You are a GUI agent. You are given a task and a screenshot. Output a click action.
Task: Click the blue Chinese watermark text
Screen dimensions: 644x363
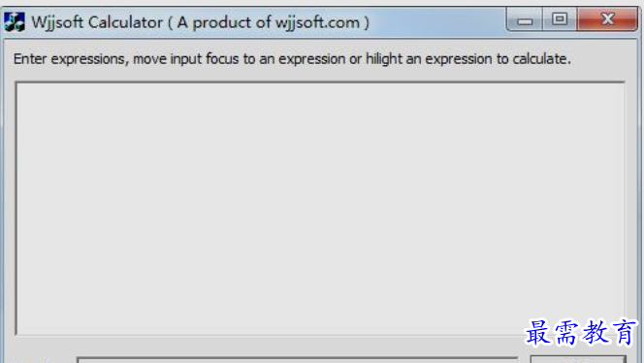tap(581, 332)
